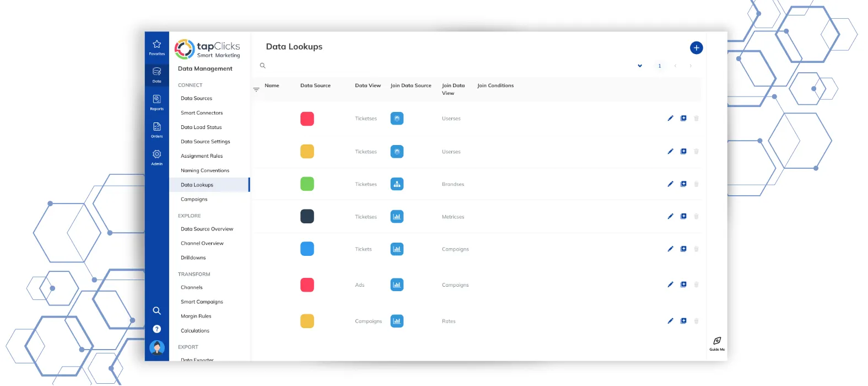Add a new data lookup
The height and width of the screenshot is (386, 868).
[x=696, y=48]
